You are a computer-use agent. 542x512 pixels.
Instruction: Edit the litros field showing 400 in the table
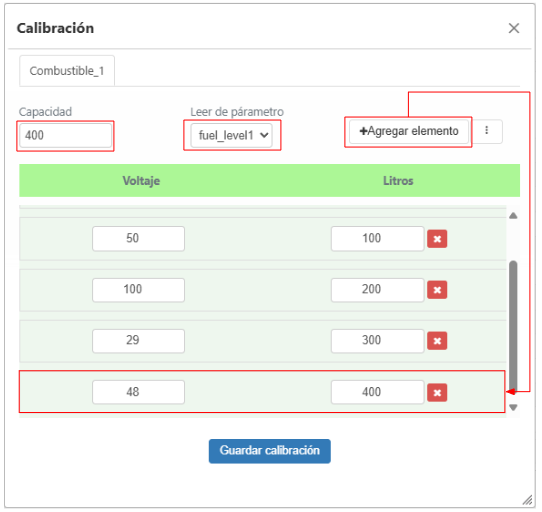pos(377,392)
